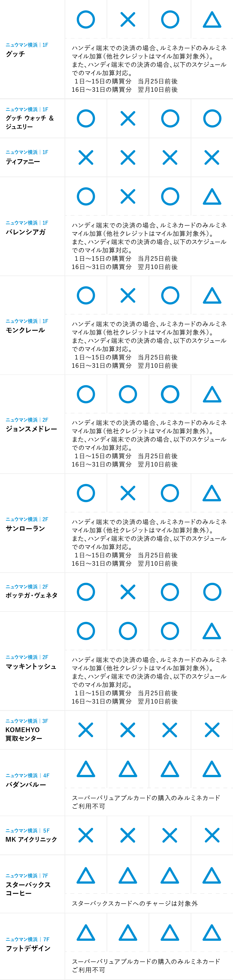Click the triangle icon in the バレンシアガ row
Viewport: 233px width, 980px height.
point(212,197)
